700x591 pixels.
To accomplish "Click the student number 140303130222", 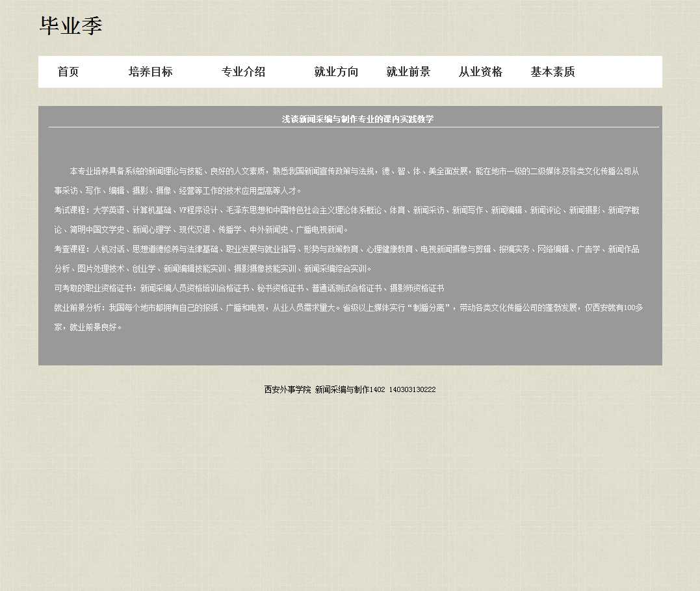I will coord(412,389).
